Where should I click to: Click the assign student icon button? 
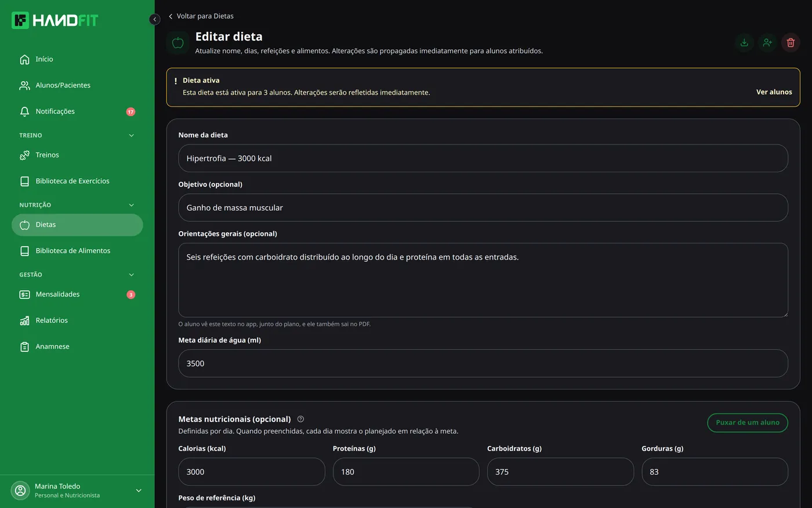[767, 42]
